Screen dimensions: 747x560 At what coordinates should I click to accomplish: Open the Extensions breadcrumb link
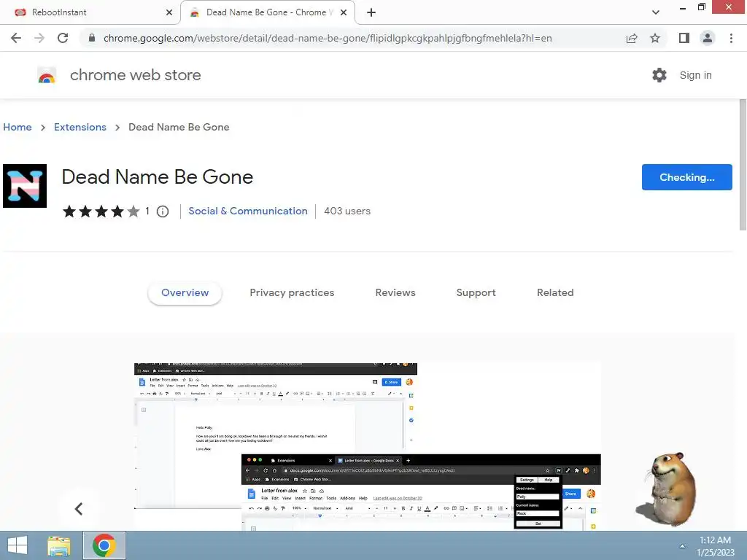point(80,127)
